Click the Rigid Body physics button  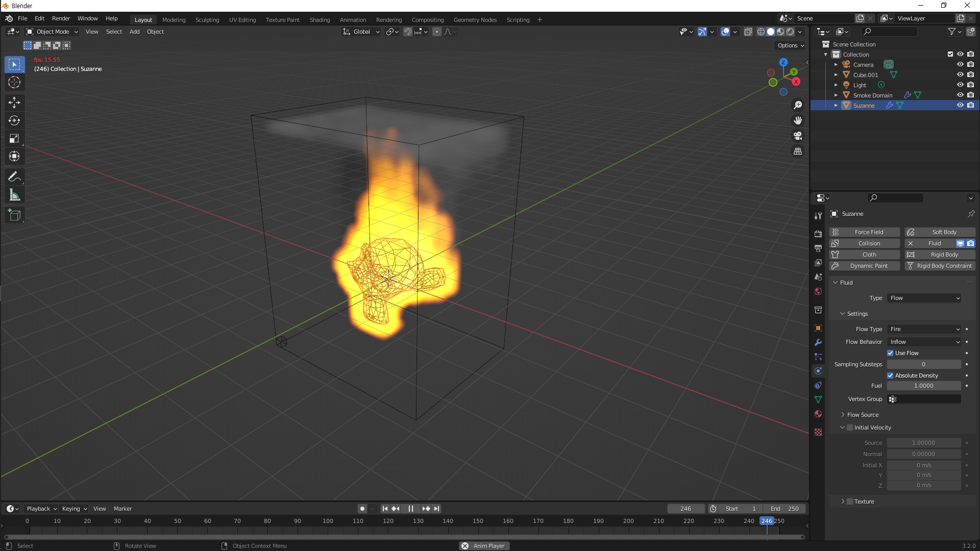tap(940, 255)
